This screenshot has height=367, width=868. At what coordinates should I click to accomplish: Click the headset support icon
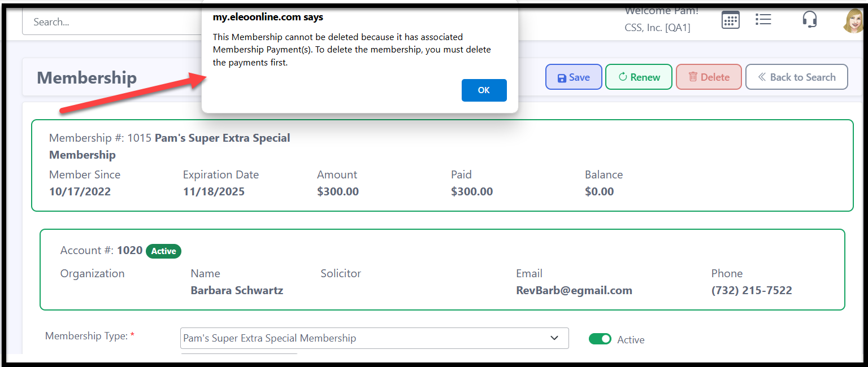(x=810, y=19)
